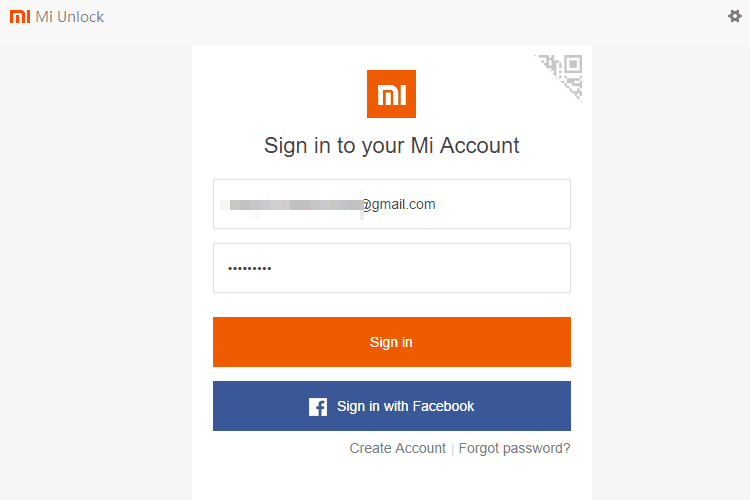750x500 pixels.
Task: Focus the password input field
Action: pyautogui.click(x=392, y=268)
